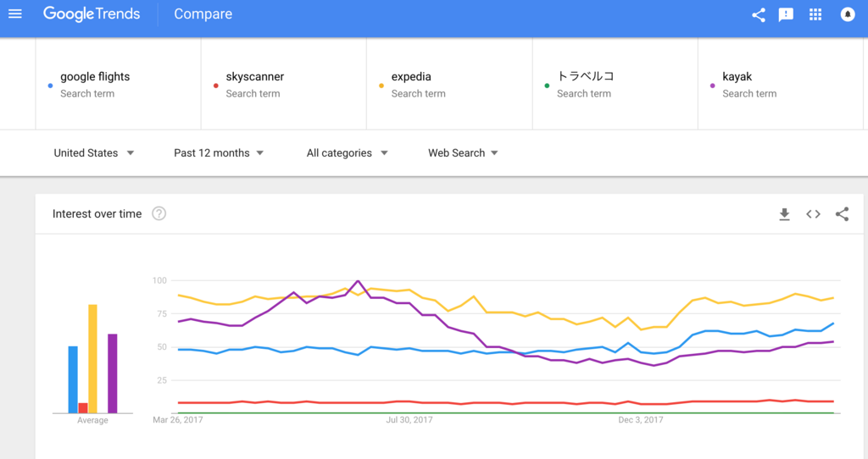
Task: Get the embed code for chart
Action: 813,214
